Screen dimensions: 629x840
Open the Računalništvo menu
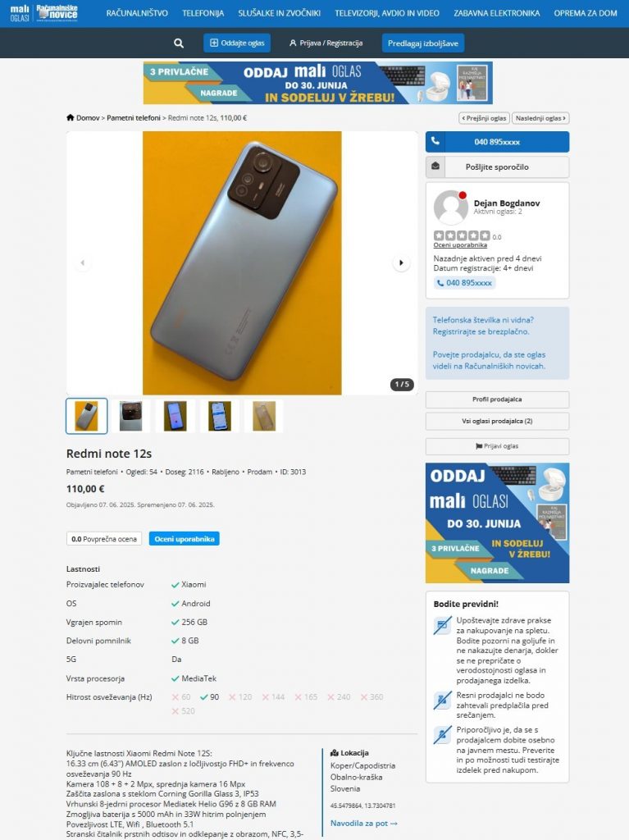click(137, 13)
